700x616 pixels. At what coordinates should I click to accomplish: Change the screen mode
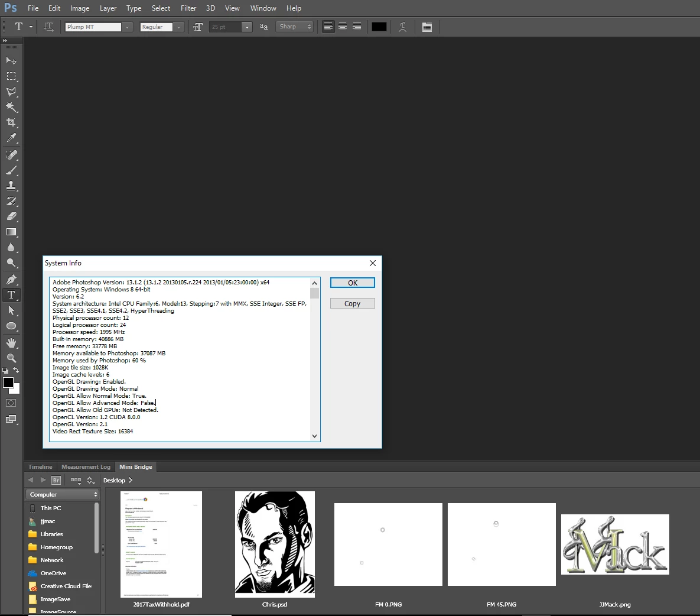tap(11, 419)
